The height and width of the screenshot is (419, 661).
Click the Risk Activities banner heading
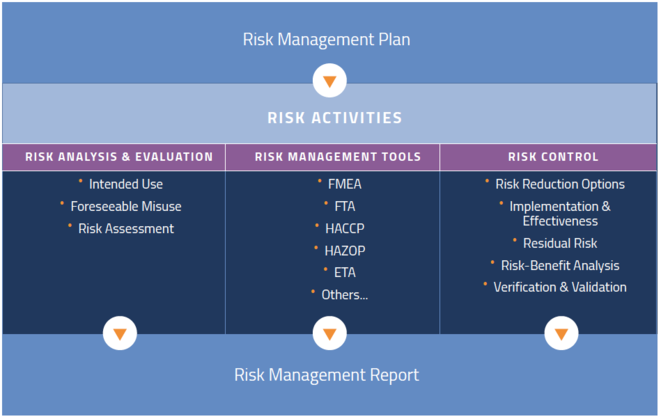tap(335, 118)
